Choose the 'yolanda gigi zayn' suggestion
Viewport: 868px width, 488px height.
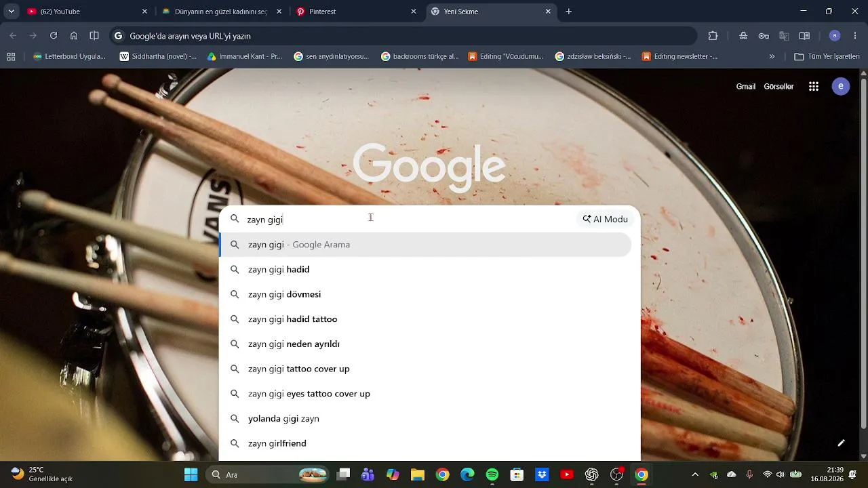coord(426,419)
